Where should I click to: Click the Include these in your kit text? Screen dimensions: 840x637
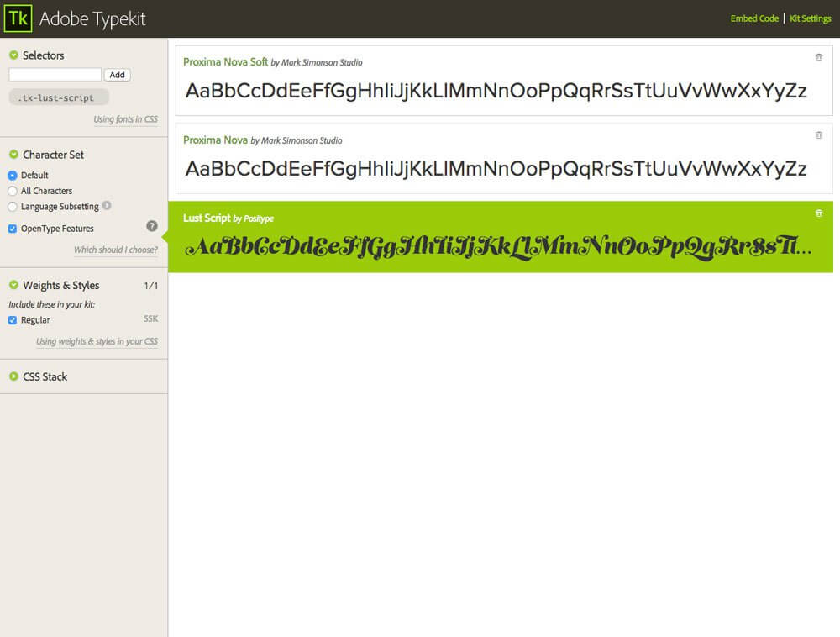tap(51, 304)
